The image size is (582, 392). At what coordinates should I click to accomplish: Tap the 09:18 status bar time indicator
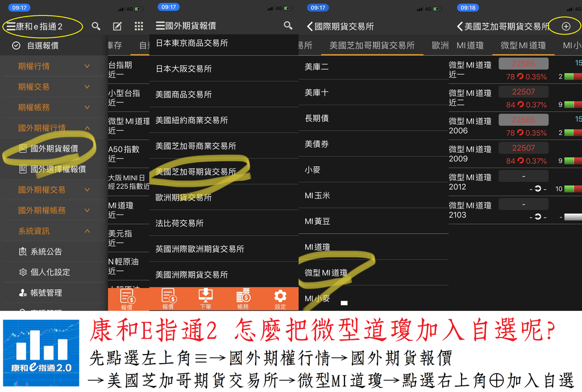coord(468,7)
